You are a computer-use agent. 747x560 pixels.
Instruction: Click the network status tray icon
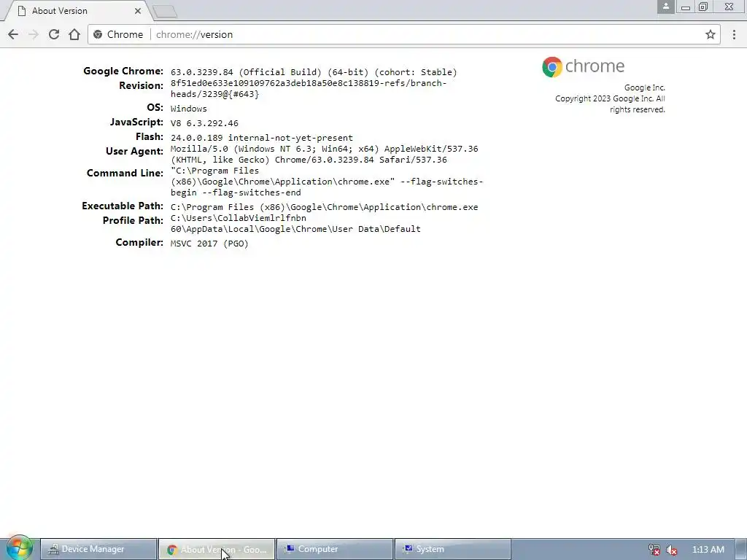pos(654,550)
